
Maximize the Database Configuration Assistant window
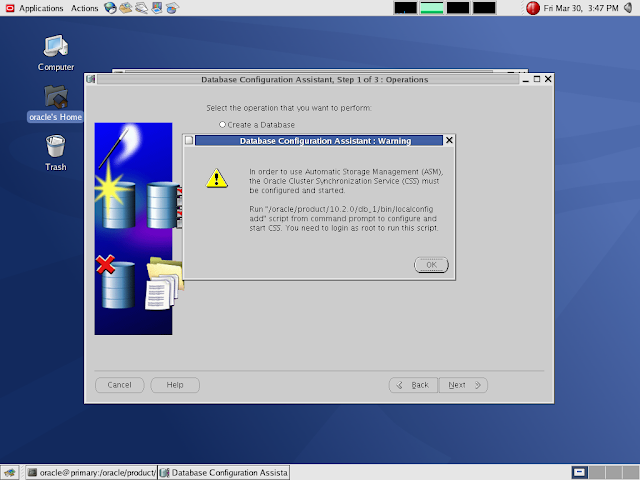pyautogui.click(x=537, y=79)
